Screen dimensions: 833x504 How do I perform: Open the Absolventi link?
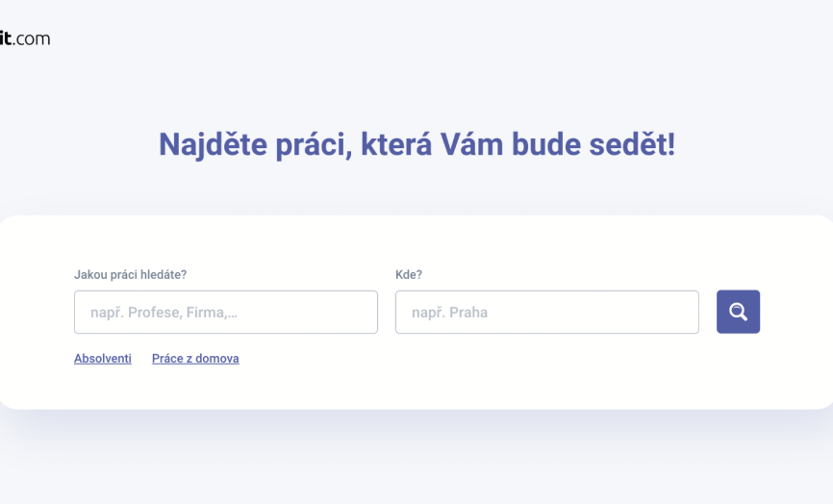[103, 359]
